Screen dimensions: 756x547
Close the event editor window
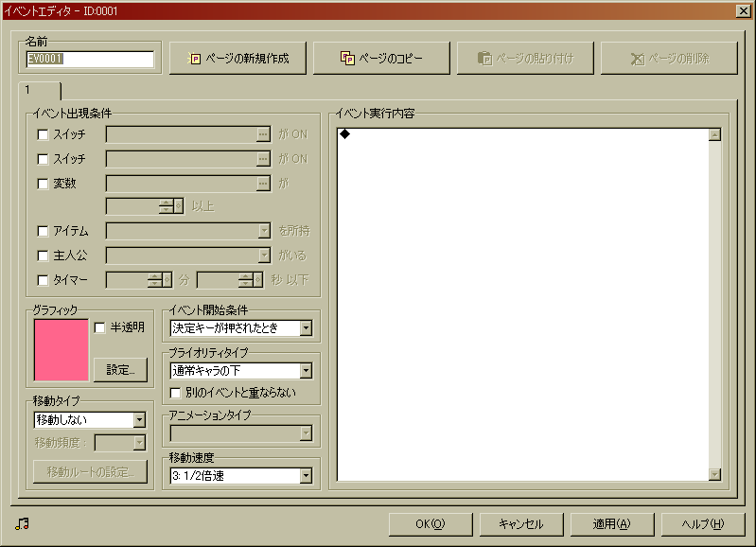(743, 10)
